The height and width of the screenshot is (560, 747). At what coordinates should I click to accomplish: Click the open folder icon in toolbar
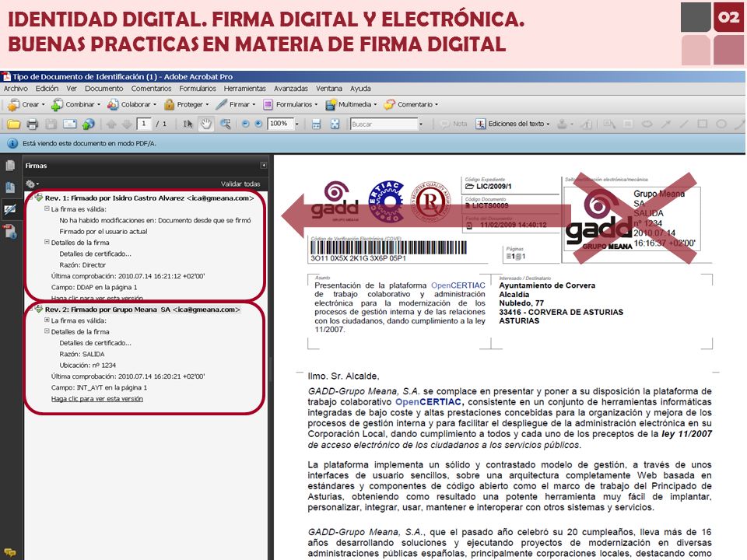coord(13,124)
